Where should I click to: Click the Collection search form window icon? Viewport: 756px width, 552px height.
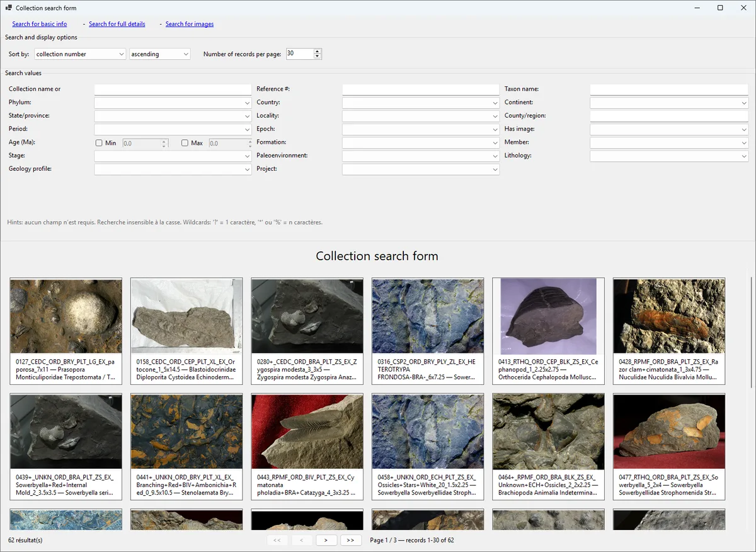tap(8, 8)
